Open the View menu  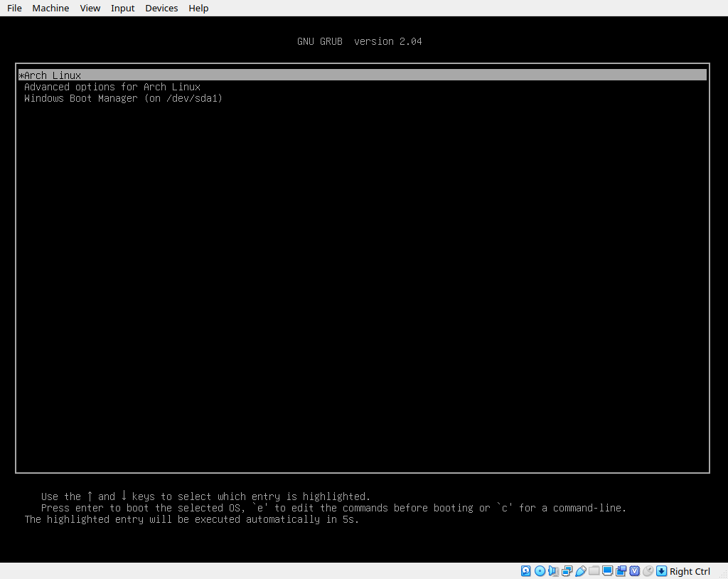point(90,8)
